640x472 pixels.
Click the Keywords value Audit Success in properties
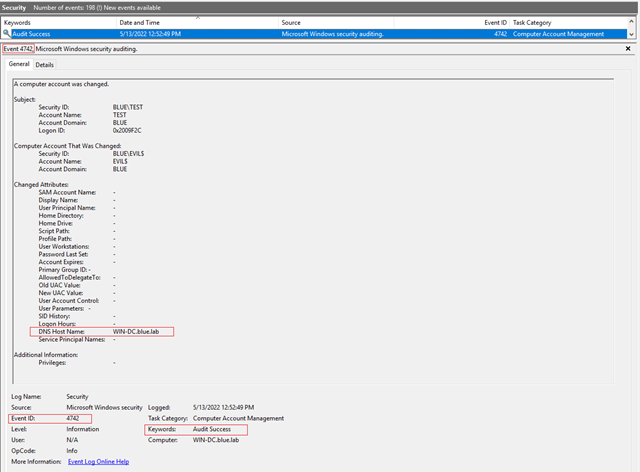point(212,429)
